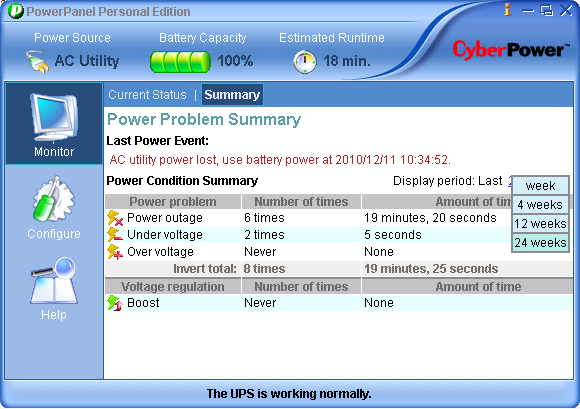Choose '4 weeks' display period option

click(x=540, y=204)
